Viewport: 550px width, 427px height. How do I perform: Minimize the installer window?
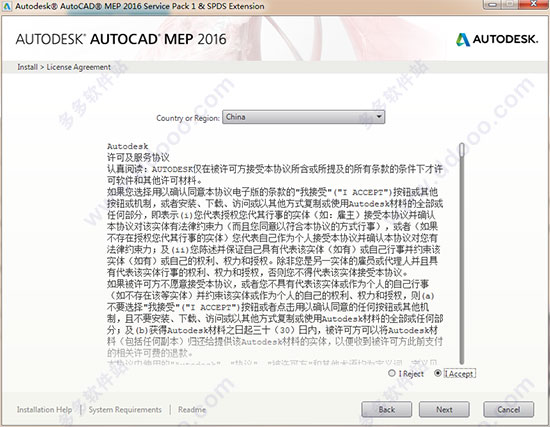[492, 5]
